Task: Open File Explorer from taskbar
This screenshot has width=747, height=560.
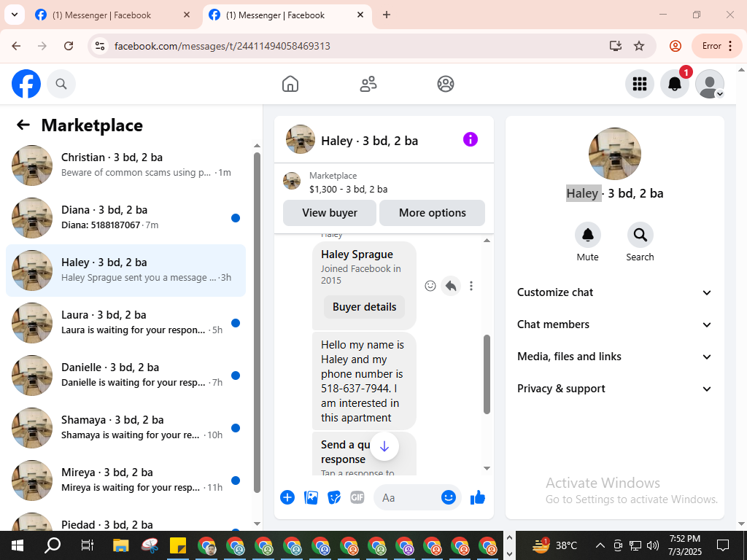Action: pyautogui.click(x=121, y=545)
